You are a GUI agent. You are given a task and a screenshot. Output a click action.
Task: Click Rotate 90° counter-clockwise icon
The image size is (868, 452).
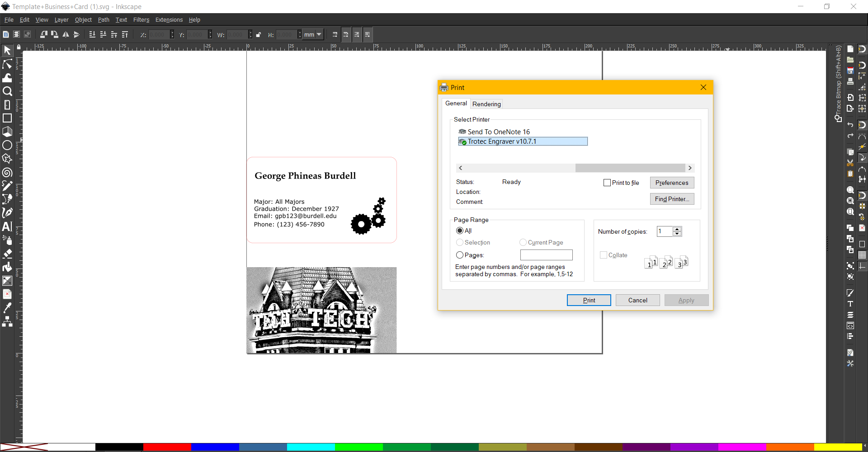44,34
